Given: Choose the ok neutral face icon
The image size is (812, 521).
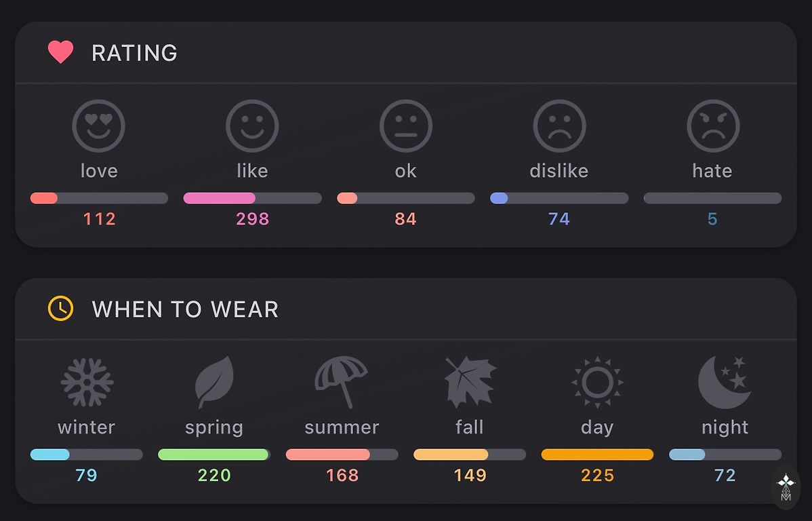Looking at the screenshot, I should [405, 126].
